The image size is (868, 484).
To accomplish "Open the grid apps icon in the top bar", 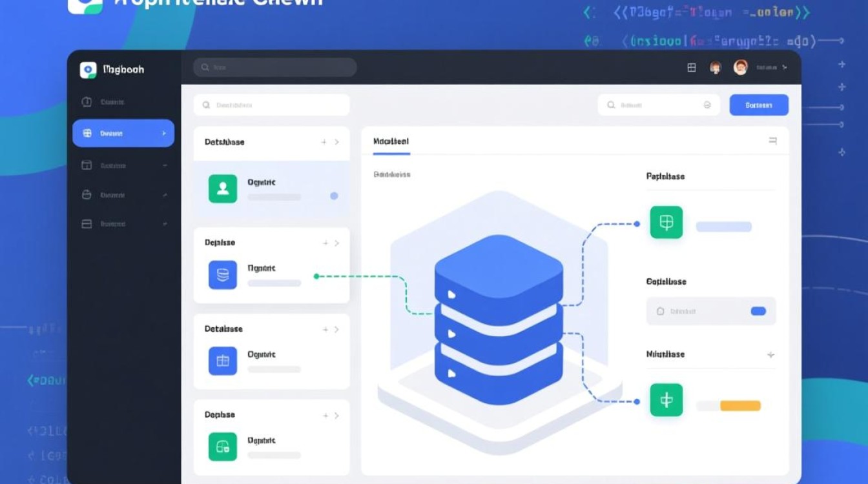I will [x=692, y=67].
